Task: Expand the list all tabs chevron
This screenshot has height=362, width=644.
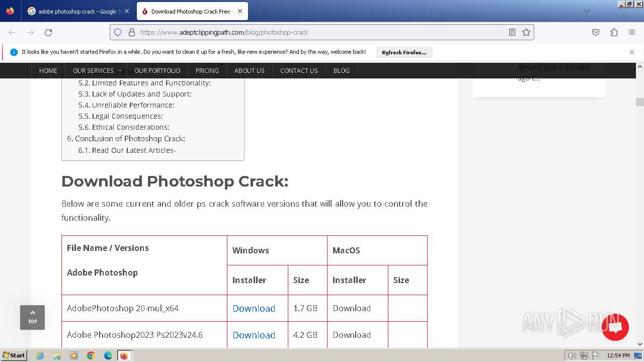Action: pos(587,11)
